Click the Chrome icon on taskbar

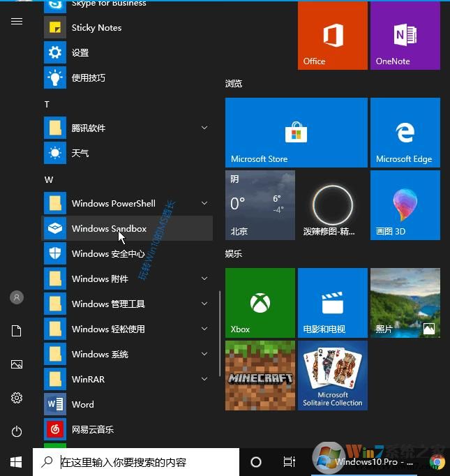[x=437, y=462]
